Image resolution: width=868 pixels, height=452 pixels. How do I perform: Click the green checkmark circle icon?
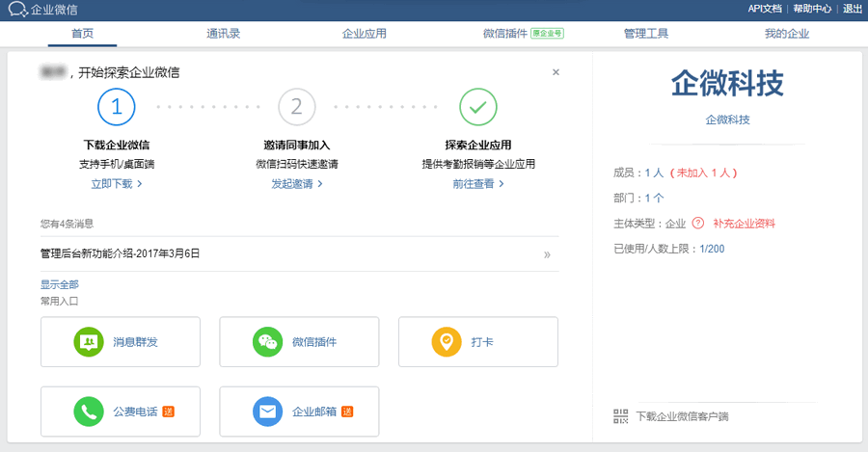477,107
